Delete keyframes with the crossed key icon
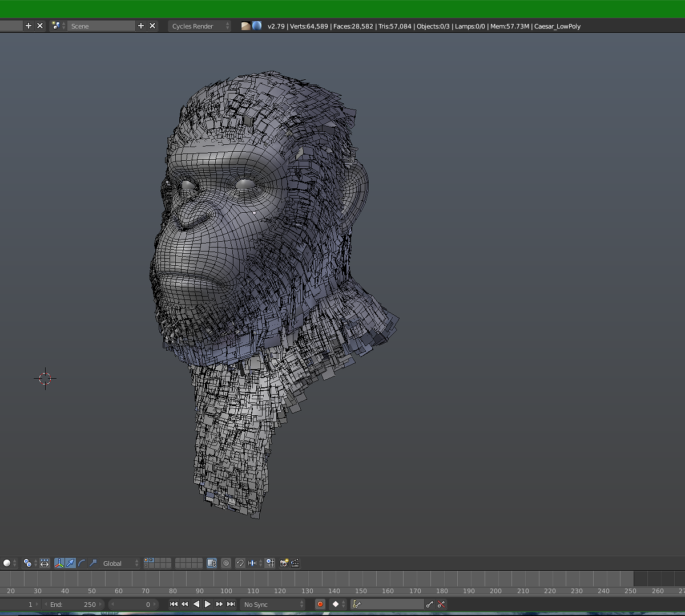This screenshot has width=685, height=616. click(x=441, y=604)
